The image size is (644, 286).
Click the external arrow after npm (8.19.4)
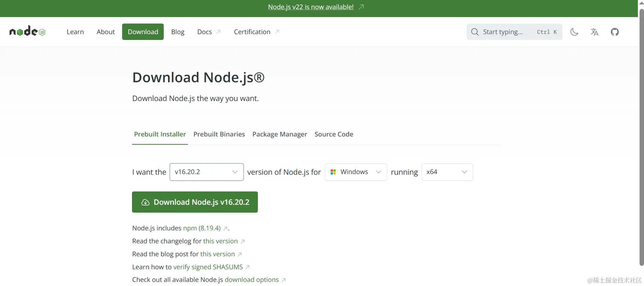225,229
